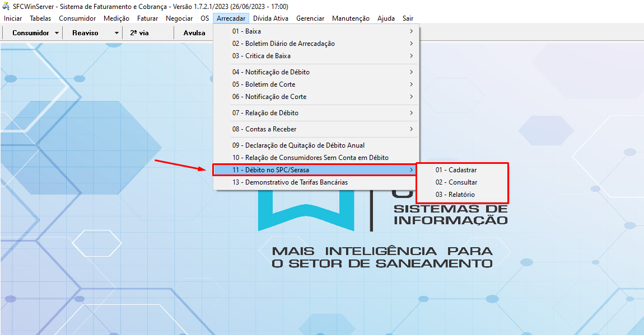Click the 2ª via toolbar button
The height and width of the screenshot is (335, 644).
coord(139,33)
